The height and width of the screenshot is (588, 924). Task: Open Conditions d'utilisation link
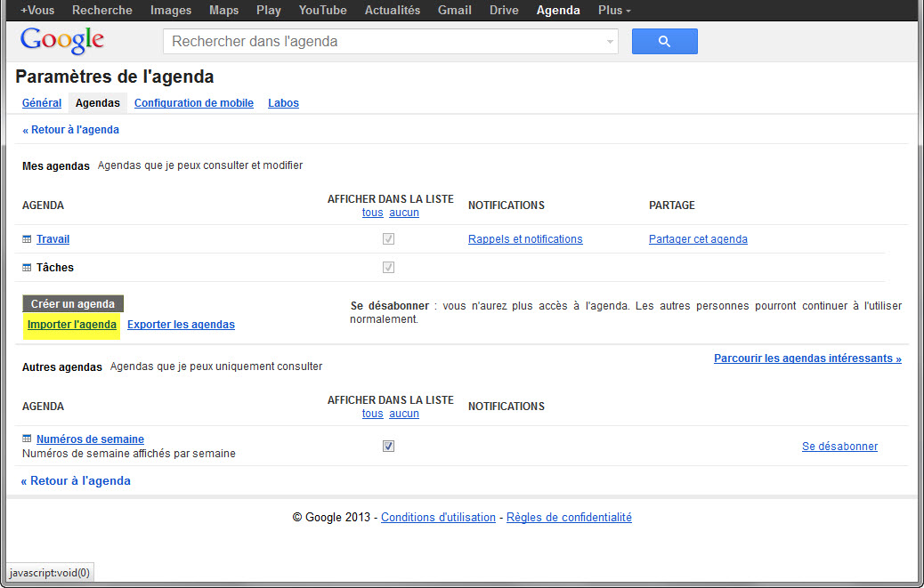click(438, 518)
